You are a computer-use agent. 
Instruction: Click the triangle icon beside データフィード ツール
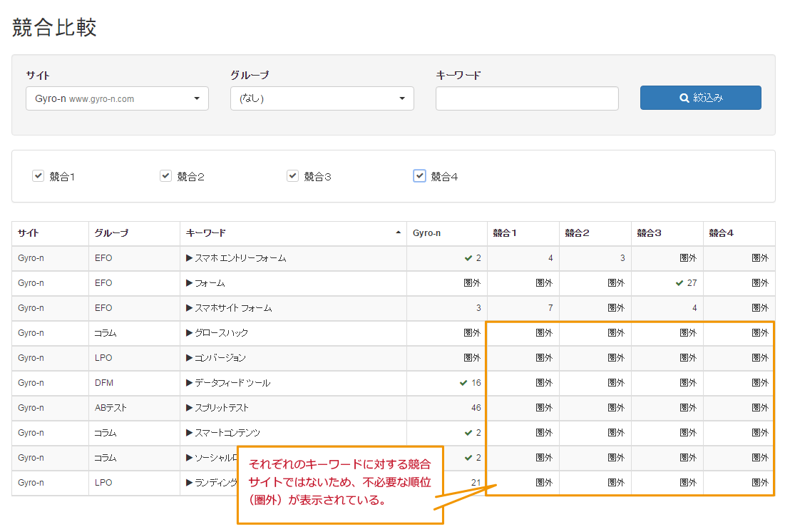point(190,383)
